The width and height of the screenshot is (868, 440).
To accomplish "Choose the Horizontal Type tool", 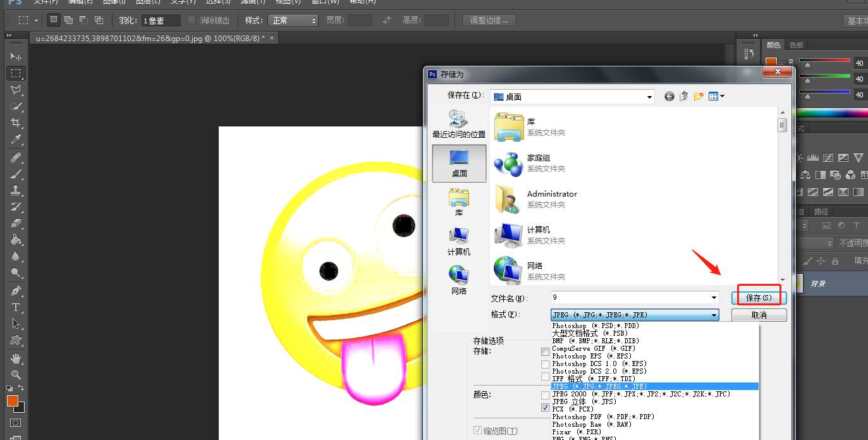I will click(x=16, y=307).
